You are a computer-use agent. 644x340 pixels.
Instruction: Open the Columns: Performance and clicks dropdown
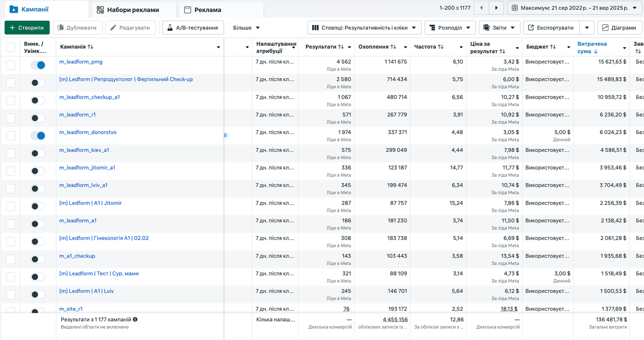tap(364, 28)
